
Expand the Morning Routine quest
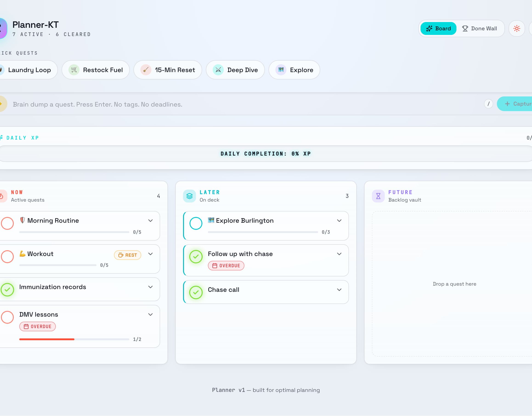pos(151,221)
